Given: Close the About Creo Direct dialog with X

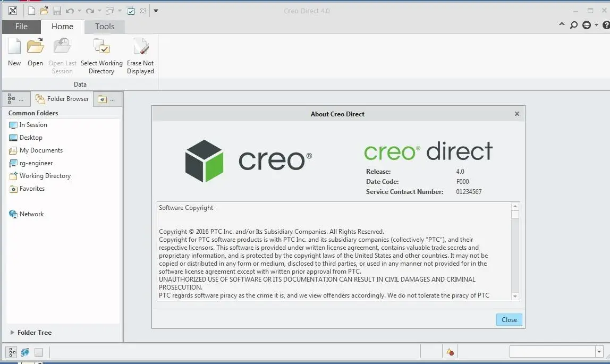Looking at the screenshot, I should 516,114.
